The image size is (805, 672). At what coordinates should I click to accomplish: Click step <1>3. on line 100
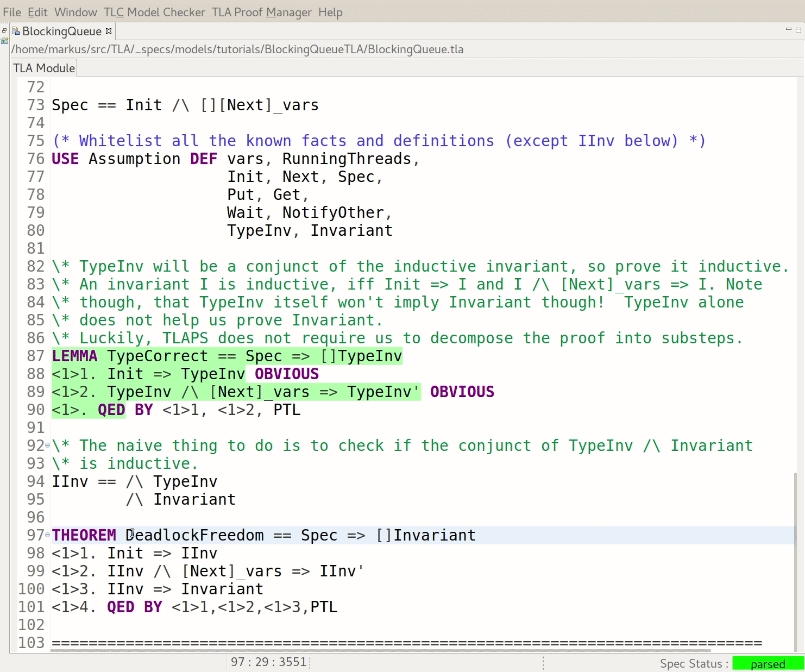coord(74,589)
